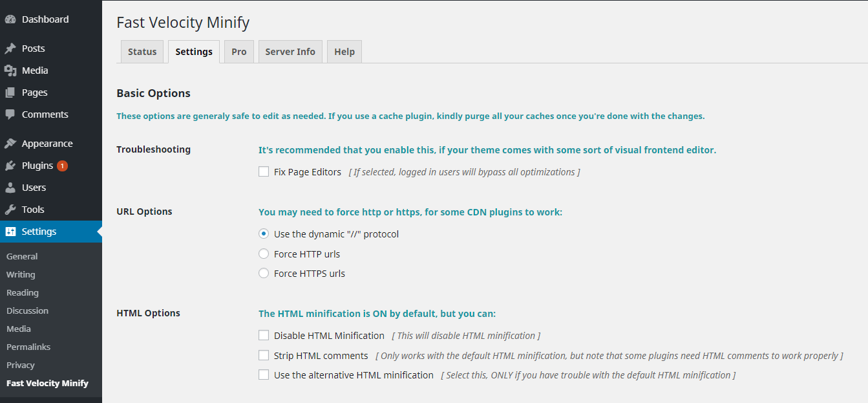This screenshot has width=868, height=403.
Task: Check Disable HTML Minification
Action: (263, 334)
